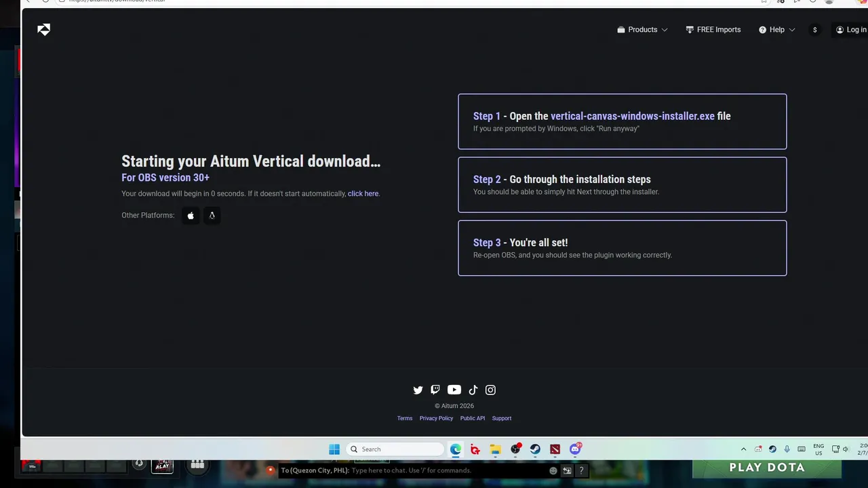Open the Log in page
Image resolution: width=868 pixels, height=488 pixels.
coord(851,30)
